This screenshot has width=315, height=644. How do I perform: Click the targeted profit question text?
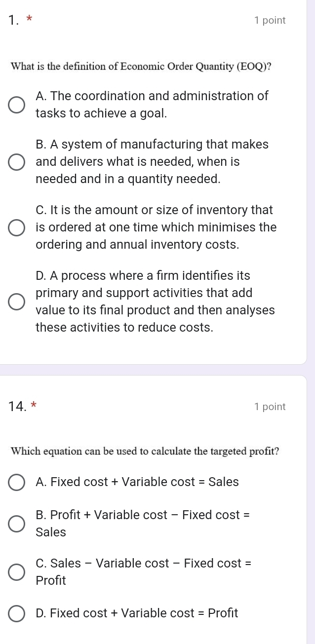(145, 452)
